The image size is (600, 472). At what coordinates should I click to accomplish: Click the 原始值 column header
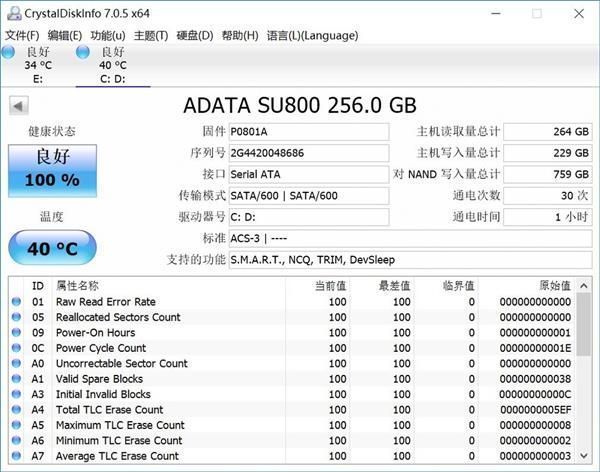(x=555, y=286)
